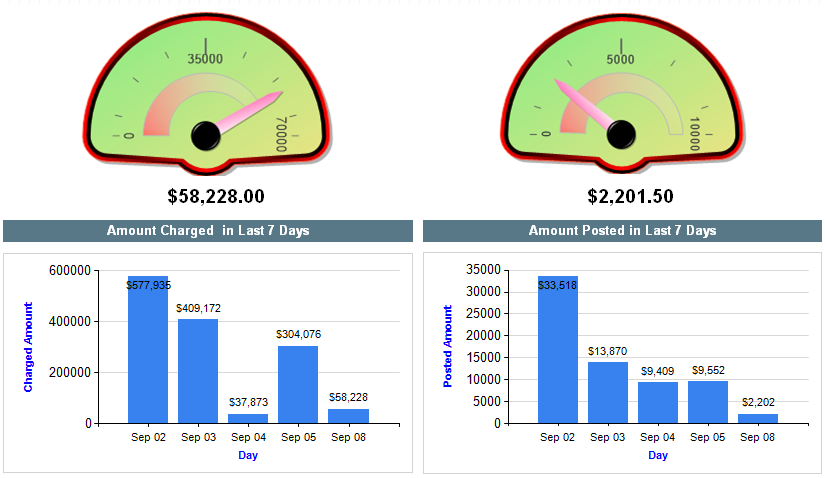The image size is (826, 478).
Task: Click the $304,076 data label
Action: (298, 335)
